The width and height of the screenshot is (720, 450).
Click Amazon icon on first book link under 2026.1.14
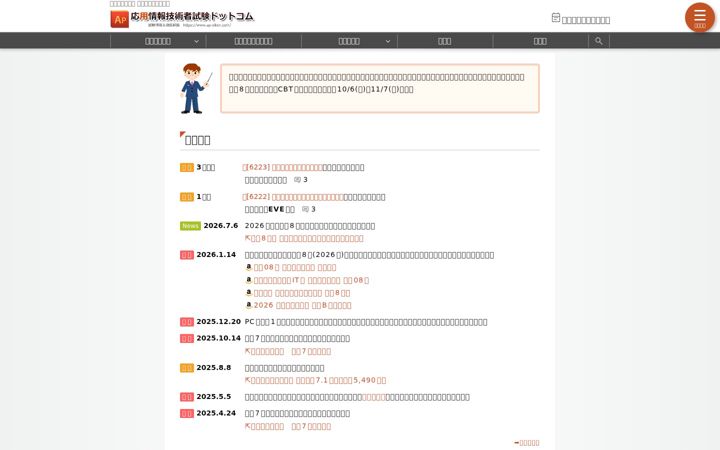point(248,267)
